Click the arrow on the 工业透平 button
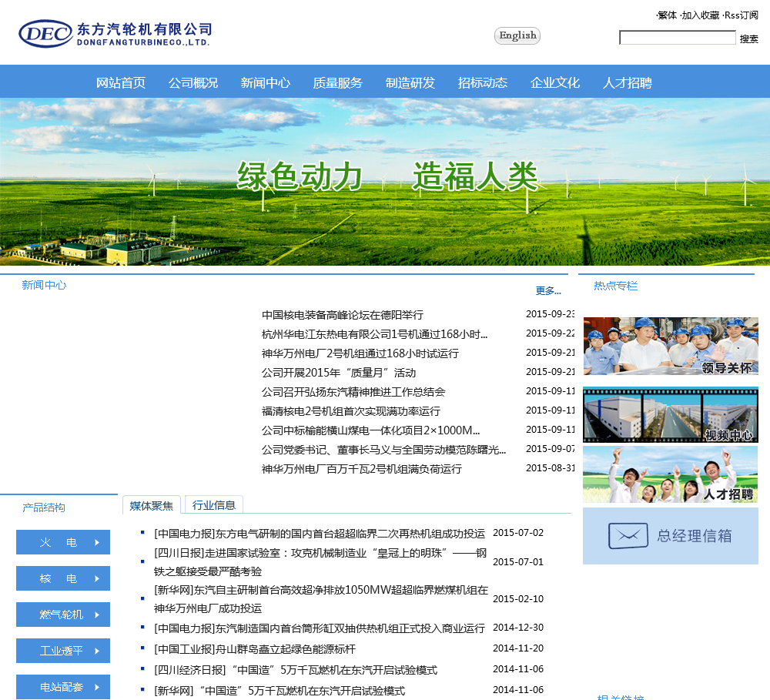Viewport: 770px width, 700px height. pyautogui.click(x=97, y=651)
